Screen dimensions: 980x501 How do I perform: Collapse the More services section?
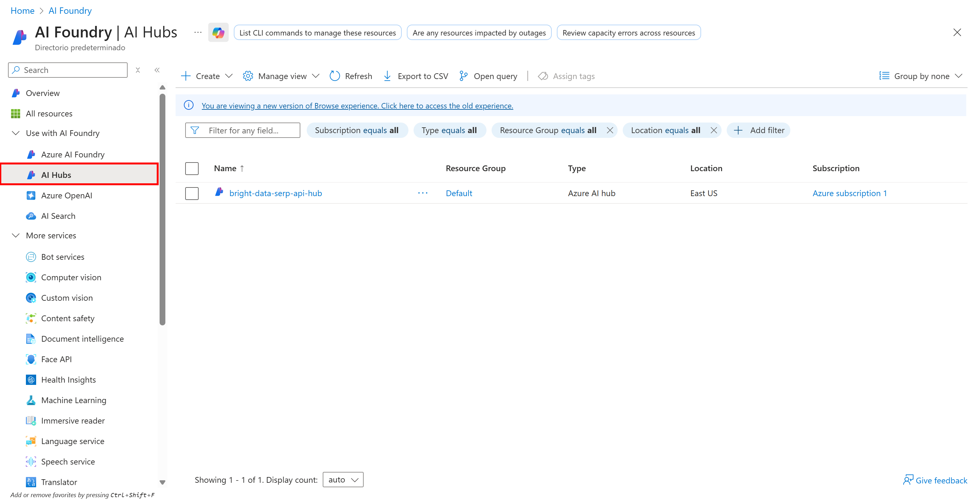pyautogui.click(x=16, y=235)
